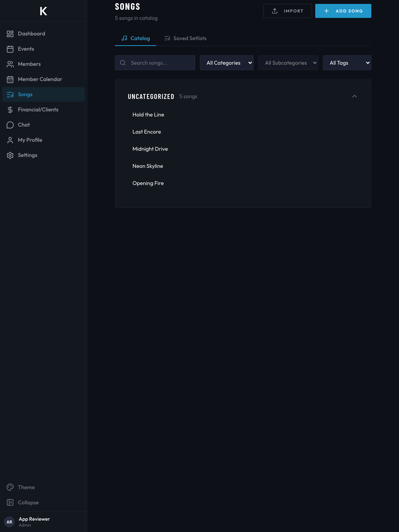
Task: Click the Add Song button
Action: [x=343, y=11]
